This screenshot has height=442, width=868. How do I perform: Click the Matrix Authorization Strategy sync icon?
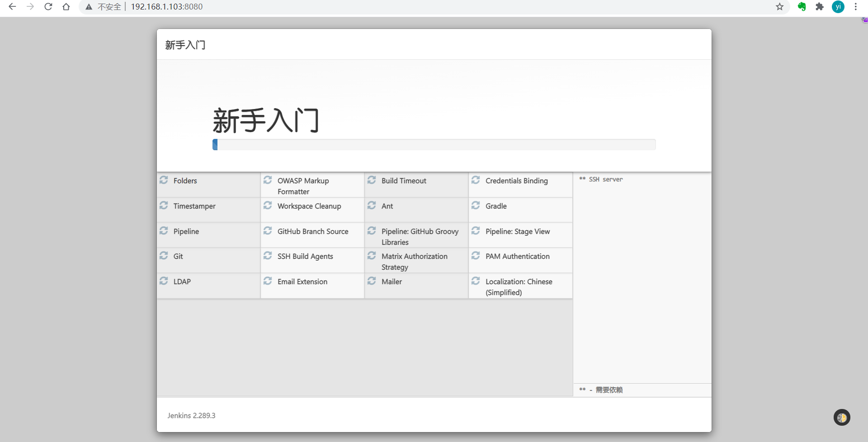click(x=372, y=256)
